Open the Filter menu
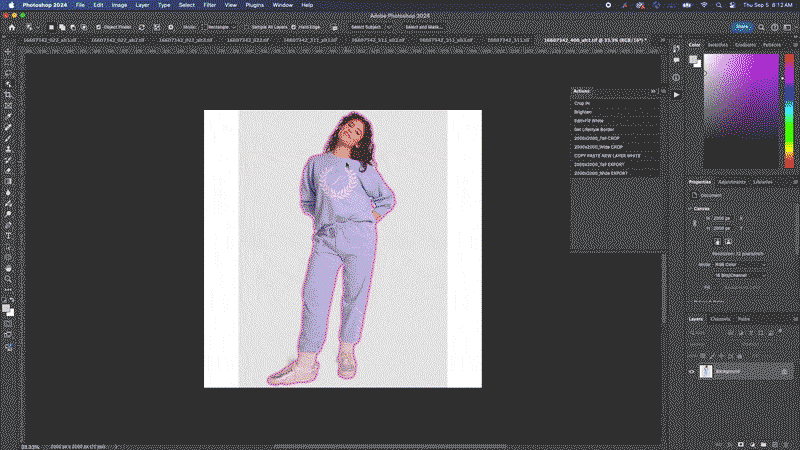 pos(210,5)
